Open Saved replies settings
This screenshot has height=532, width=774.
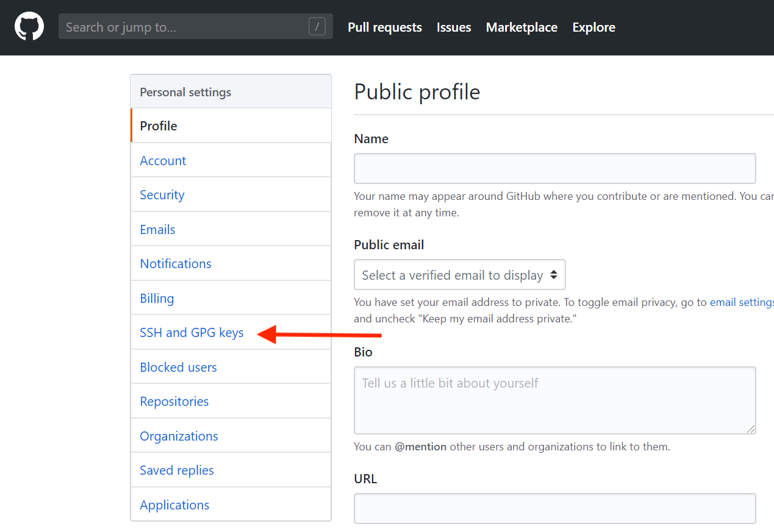177,470
